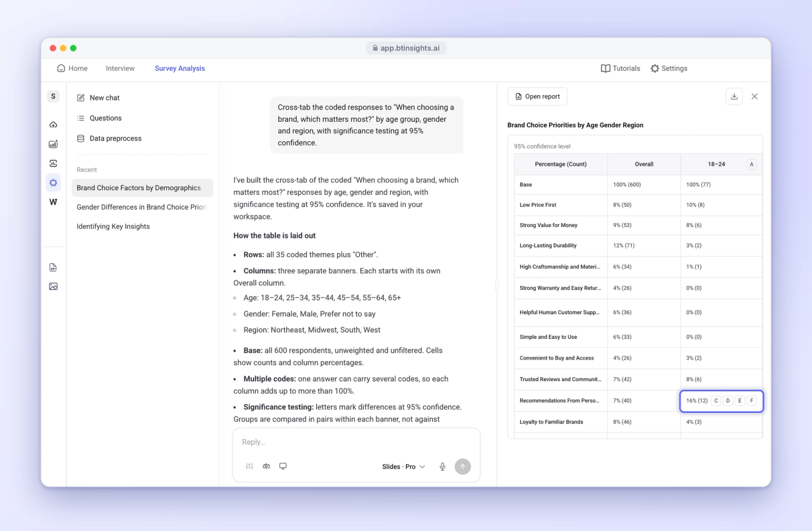Viewport: 812px width, 531px height.
Task: Open Data preprocess in the sidebar
Action: [x=109, y=138]
